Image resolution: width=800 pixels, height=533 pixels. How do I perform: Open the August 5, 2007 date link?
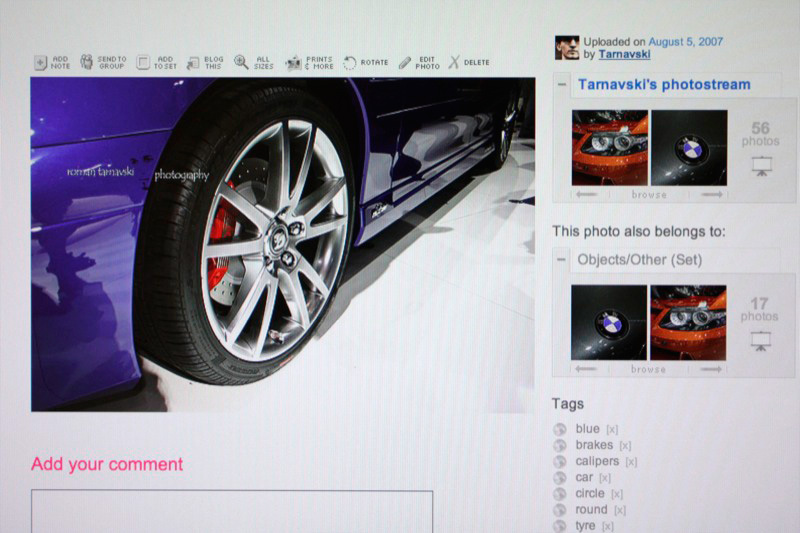pos(685,42)
